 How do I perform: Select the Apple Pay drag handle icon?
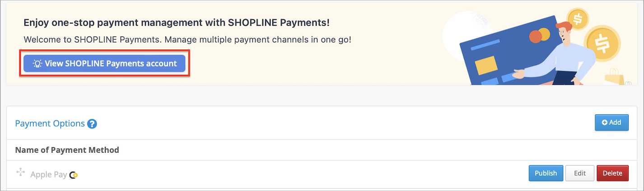20,173
